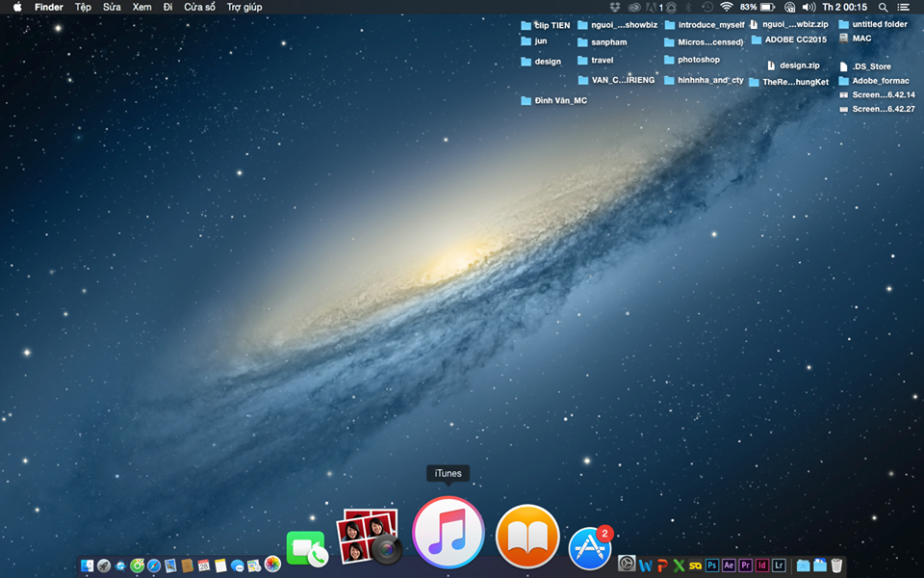This screenshot has height=578, width=924.
Task: Open After Effects in the Dock
Action: [729, 565]
